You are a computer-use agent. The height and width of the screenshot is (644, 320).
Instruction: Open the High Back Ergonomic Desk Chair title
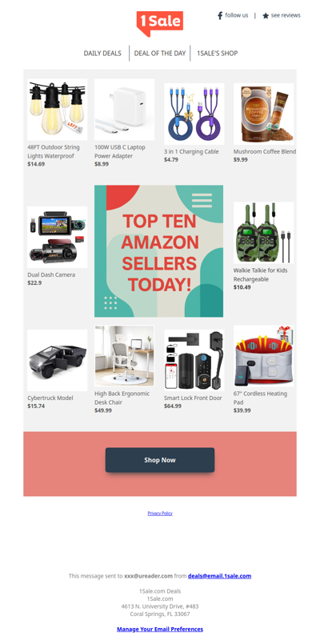pyautogui.click(x=122, y=398)
